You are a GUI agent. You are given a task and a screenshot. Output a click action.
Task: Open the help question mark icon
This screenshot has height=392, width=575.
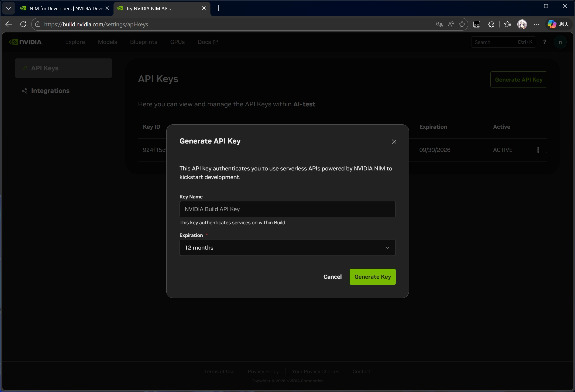coord(545,42)
